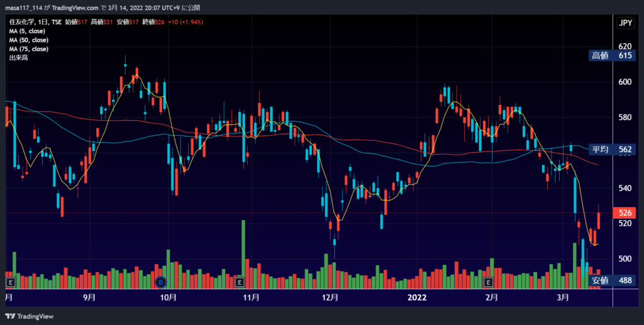Click the +10 (+1.94%) change value
Image resolution: width=644 pixels, height=325 pixels.
pos(186,22)
